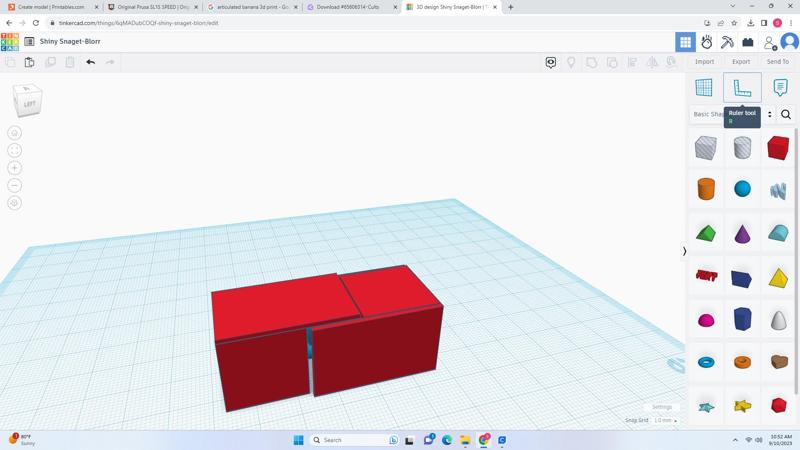Undo the last action
Image resolution: width=800 pixels, height=450 pixels.
click(x=91, y=62)
